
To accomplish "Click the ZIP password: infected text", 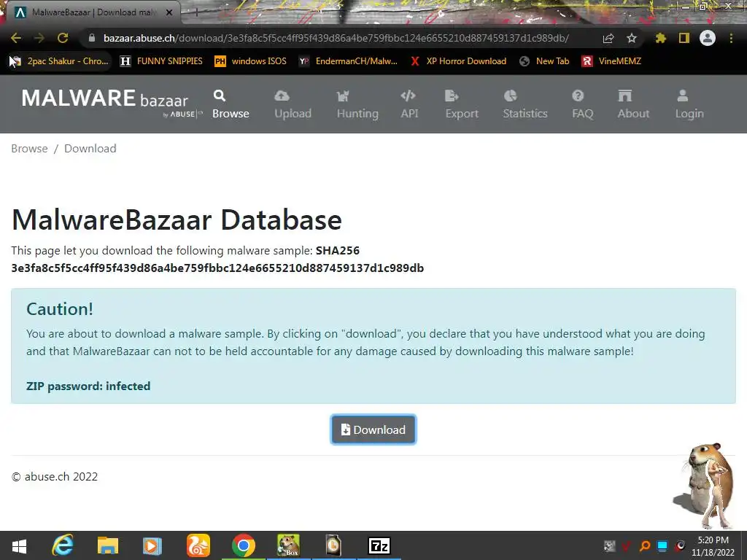I will [x=88, y=386].
